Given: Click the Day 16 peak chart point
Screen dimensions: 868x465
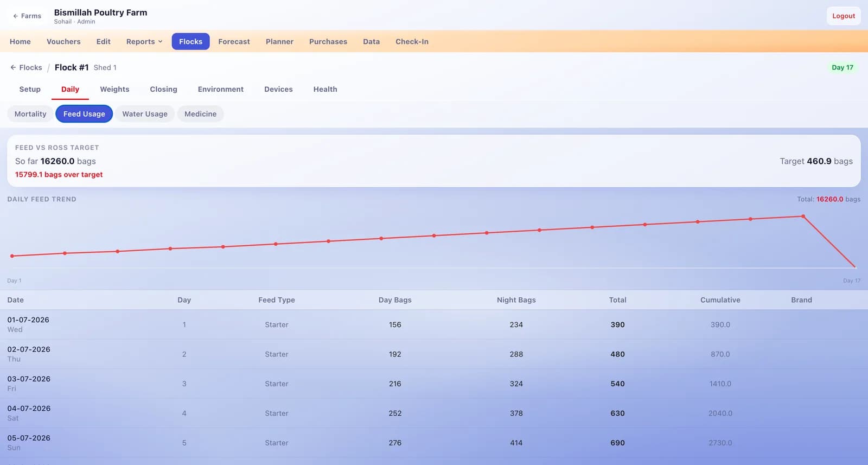Looking at the screenshot, I should (803, 216).
